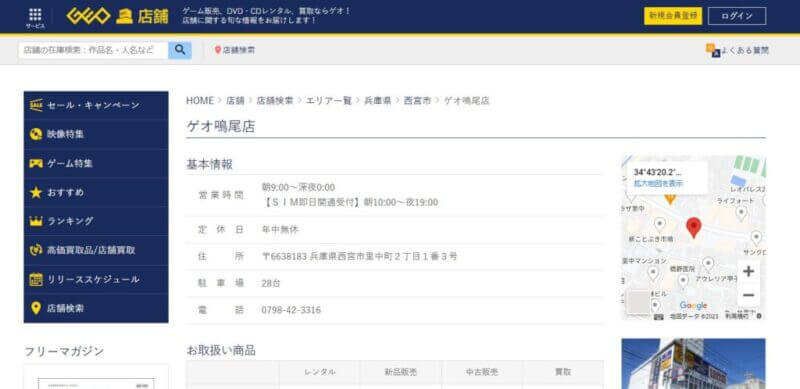
Task: Click the GEO store logo
Action: (117, 16)
